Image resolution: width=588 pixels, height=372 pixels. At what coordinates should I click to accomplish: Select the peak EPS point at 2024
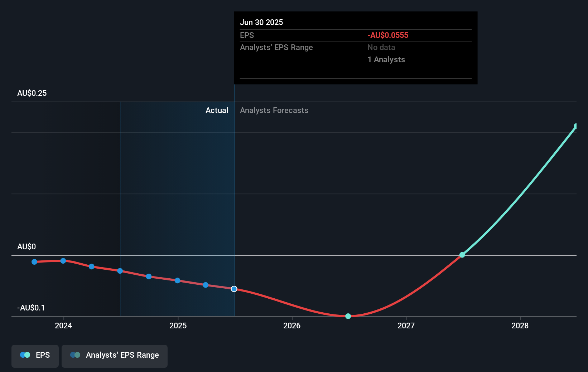63,261
